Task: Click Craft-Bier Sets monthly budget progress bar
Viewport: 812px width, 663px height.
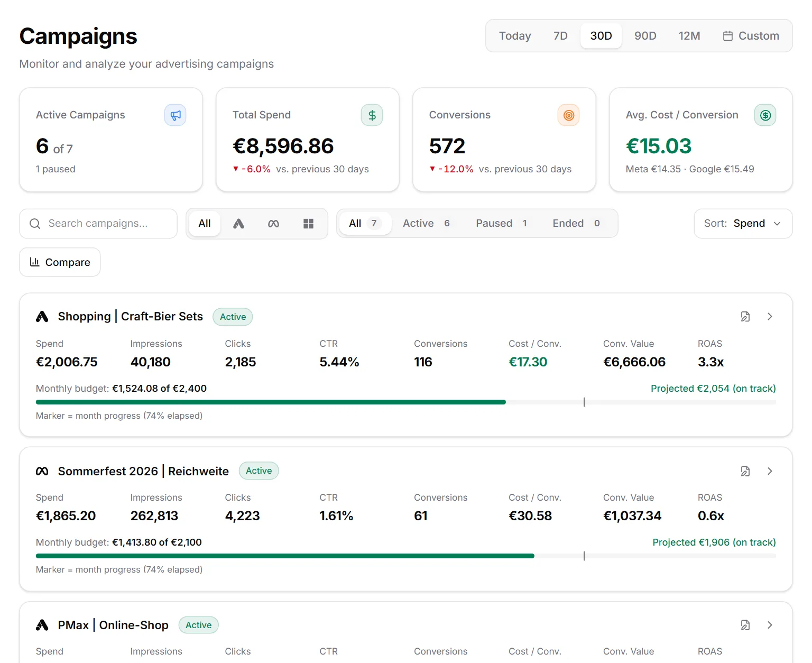Action: pyautogui.click(x=406, y=402)
